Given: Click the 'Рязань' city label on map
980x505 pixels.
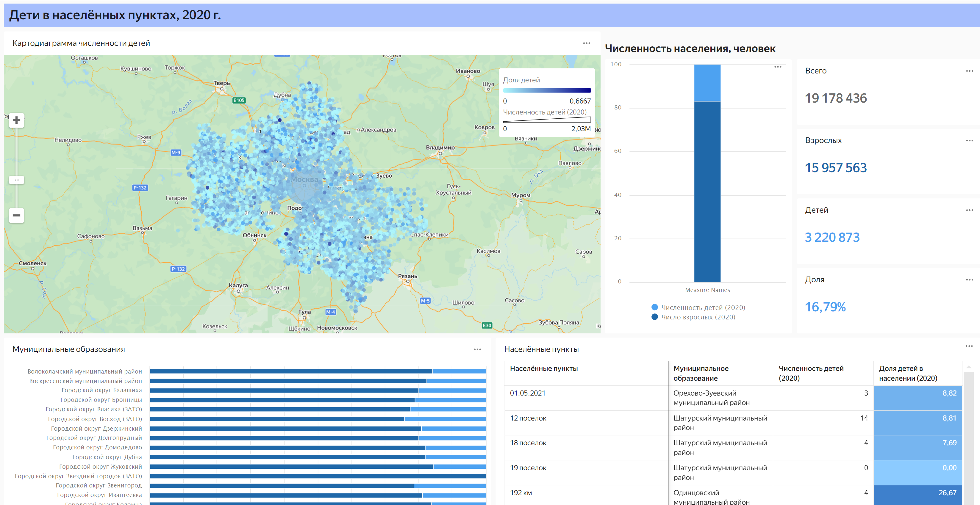Looking at the screenshot, I should click(407, 276).
